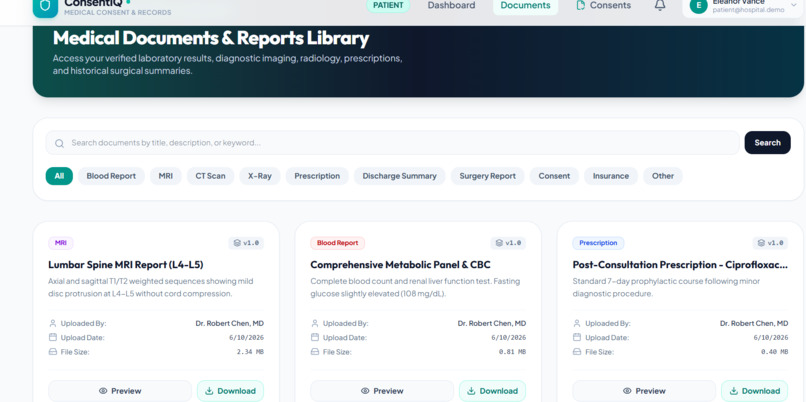Click file size value 0.81 MB
Screen dimensions: 806x402
(x=512, y=352)
